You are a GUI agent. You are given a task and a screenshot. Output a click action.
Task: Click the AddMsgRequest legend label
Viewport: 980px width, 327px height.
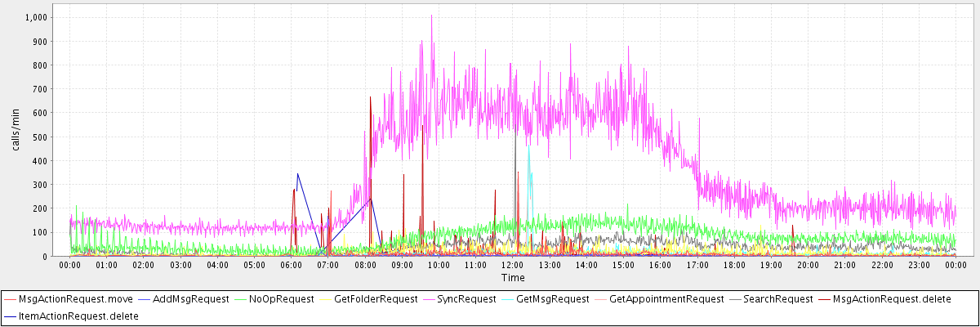[x=190, y=299]
